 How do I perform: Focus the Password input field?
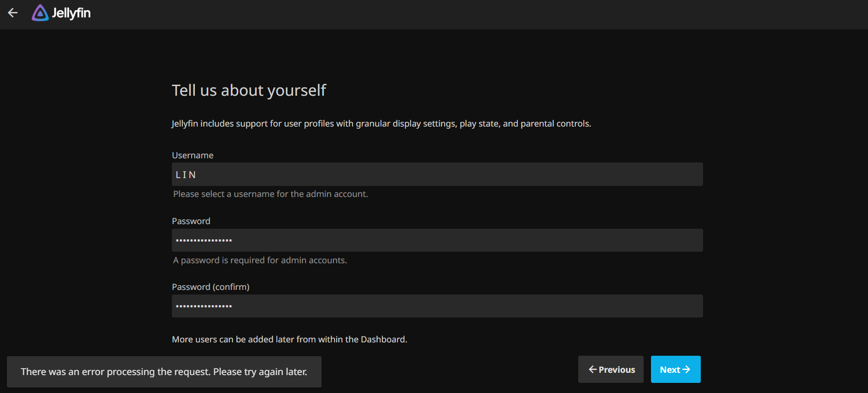pyautogui.click(x=437, y=240)
